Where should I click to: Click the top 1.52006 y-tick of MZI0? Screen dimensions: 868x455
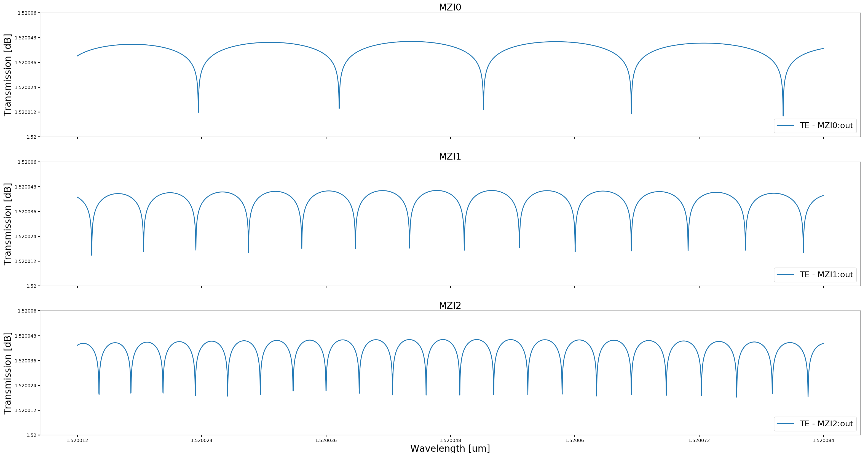tap(27, 13)
